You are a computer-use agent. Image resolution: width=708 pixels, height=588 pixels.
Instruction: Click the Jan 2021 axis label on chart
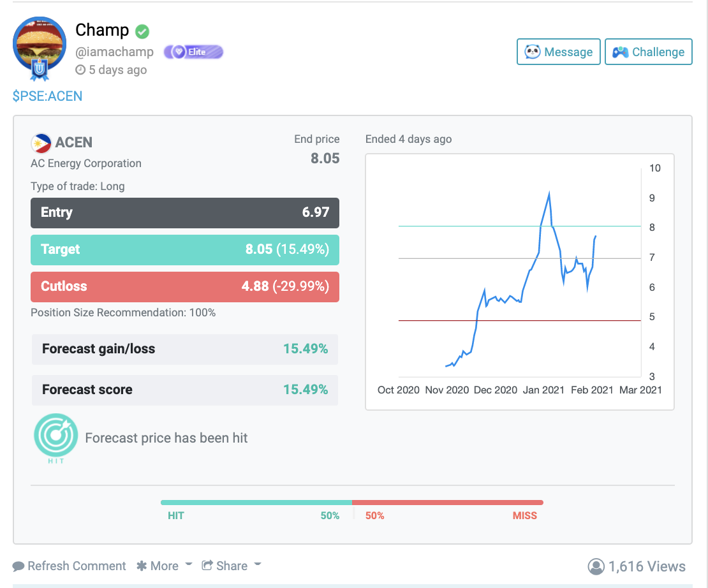tap(543, 390)
